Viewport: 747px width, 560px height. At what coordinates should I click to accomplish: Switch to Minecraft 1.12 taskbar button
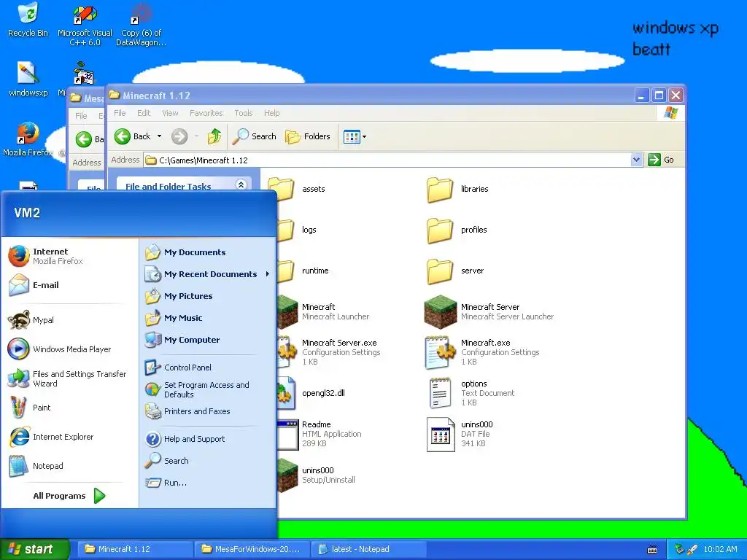pyautogui.click(x=135, y=549)
